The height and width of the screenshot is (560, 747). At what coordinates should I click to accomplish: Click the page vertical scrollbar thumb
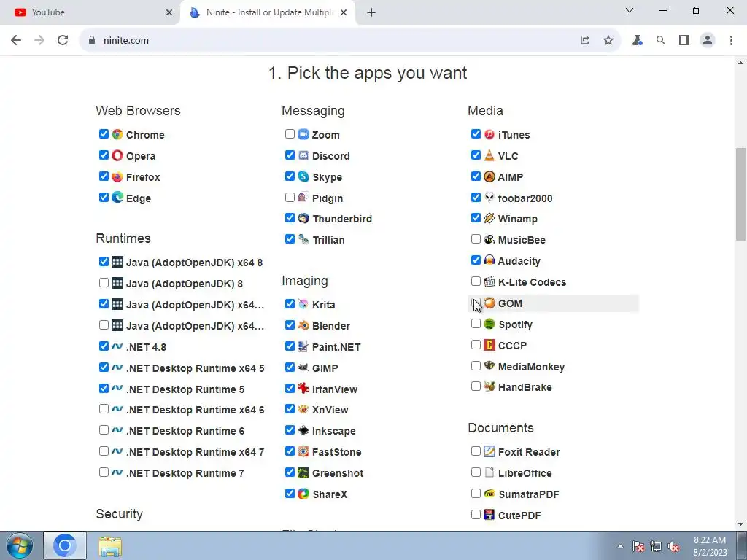pos(741,194)
